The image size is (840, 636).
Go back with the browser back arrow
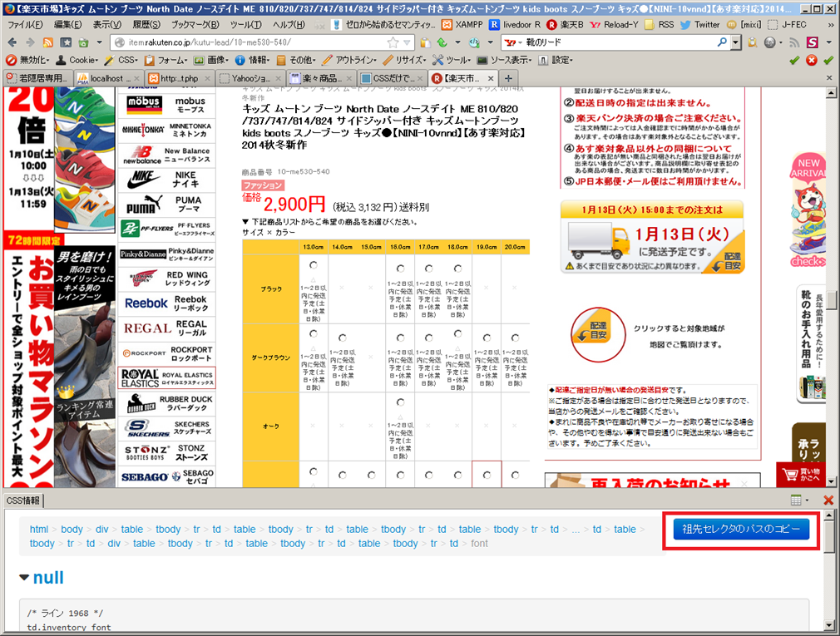12,42
